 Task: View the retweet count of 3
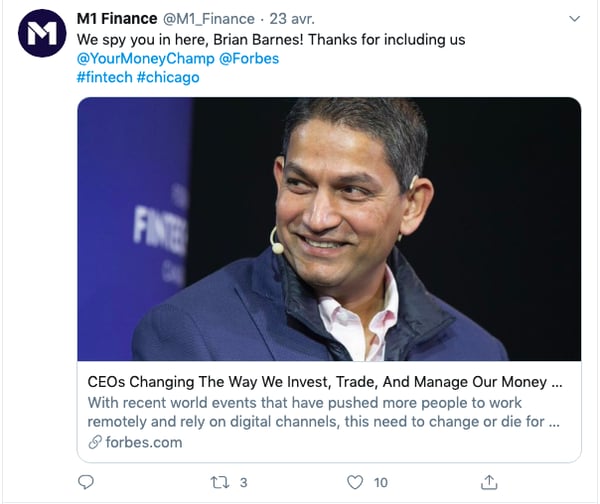pos(244,483)
